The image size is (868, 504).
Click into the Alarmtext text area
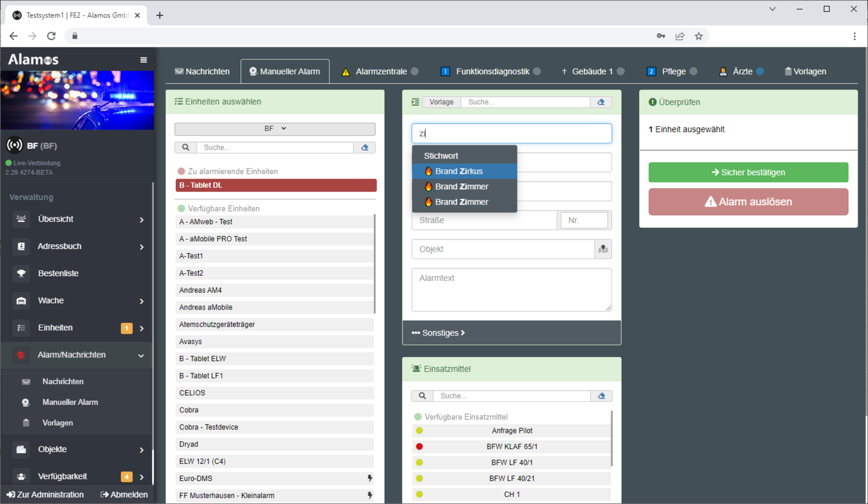coord(511,290)
